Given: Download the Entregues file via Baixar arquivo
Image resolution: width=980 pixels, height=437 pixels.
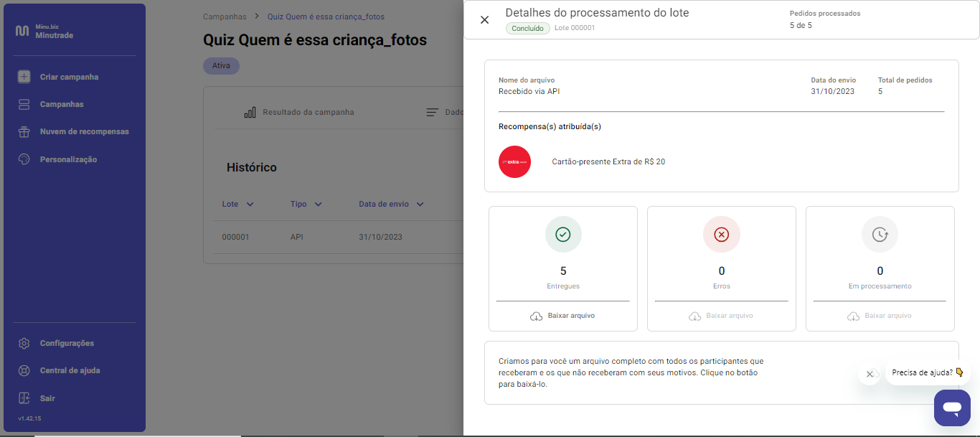Looking at the screenshot, I should (563, 316).
